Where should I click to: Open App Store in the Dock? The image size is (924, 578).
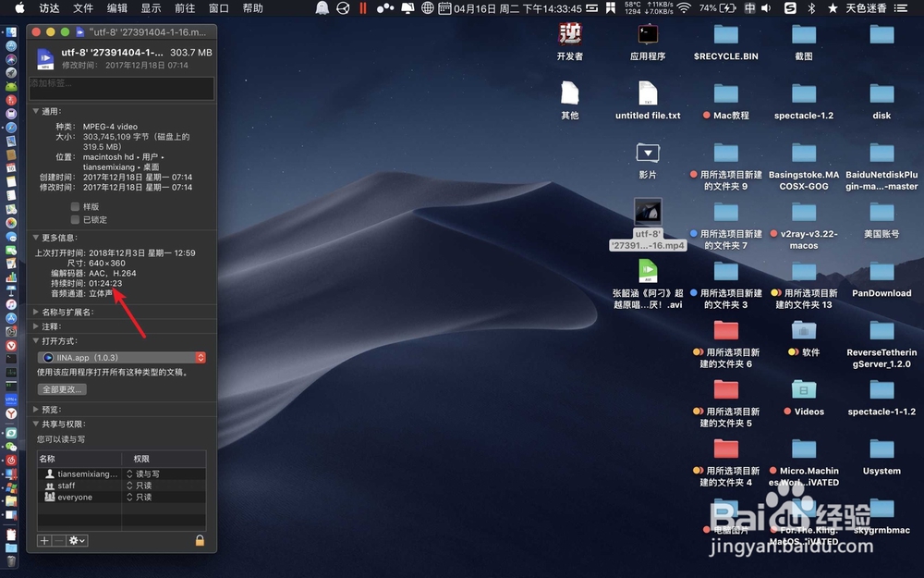pyautogui.click(x=11, y=317)
